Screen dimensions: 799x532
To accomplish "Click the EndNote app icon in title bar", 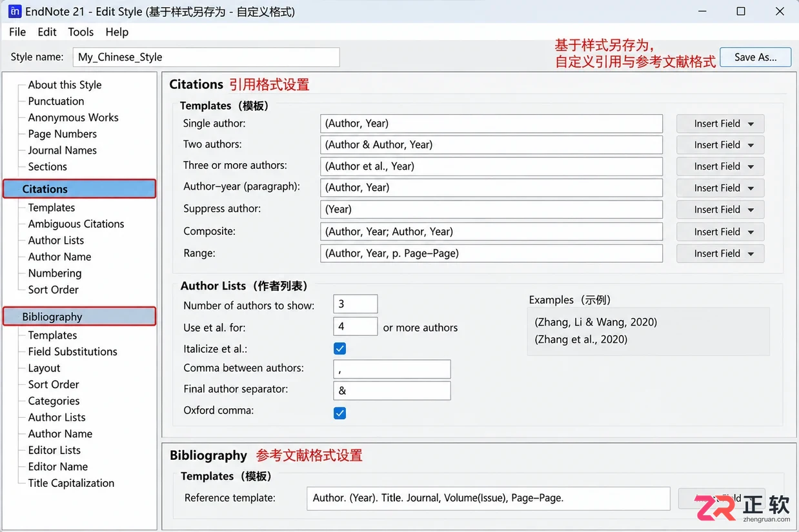I will pos(15,11).
